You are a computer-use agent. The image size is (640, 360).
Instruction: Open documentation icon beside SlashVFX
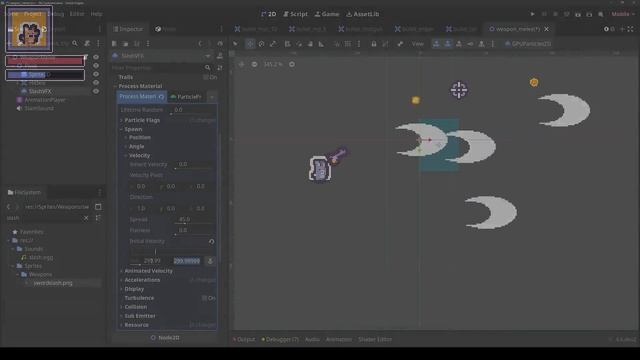tap(220, 56)
